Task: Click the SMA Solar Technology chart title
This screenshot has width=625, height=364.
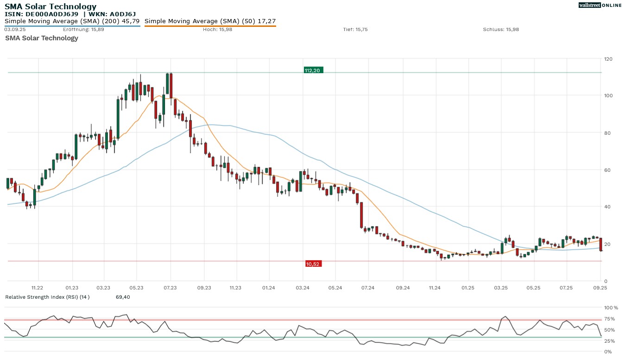Action: [x=51, y=6]
